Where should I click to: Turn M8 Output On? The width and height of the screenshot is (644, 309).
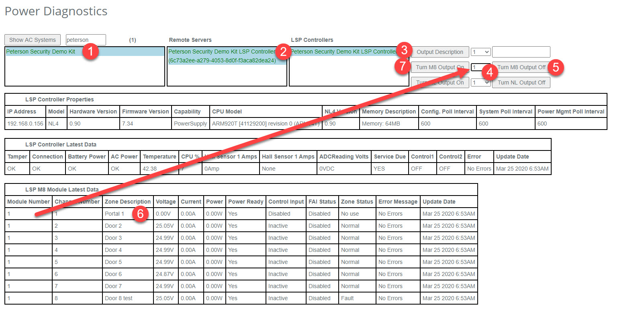[x=440, y=67]
